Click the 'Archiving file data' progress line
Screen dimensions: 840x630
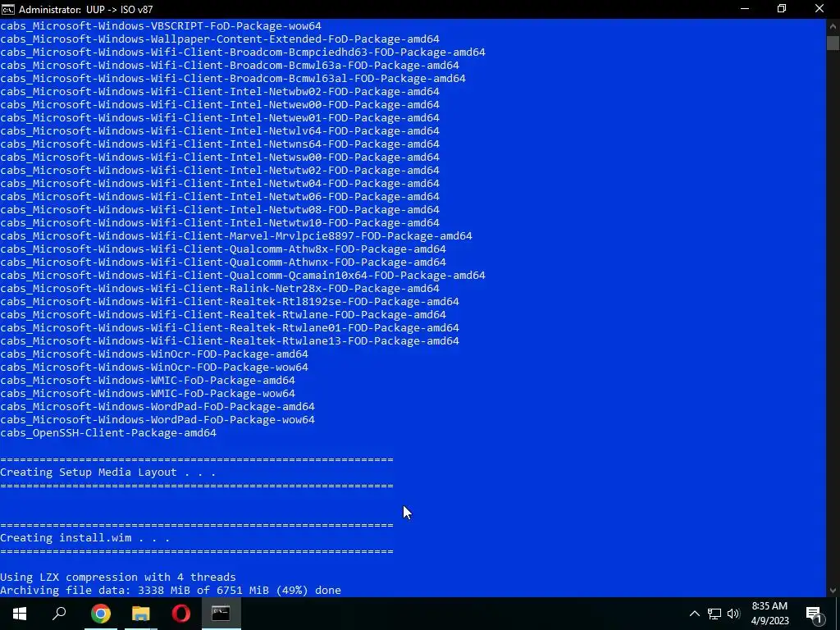(x=171, y=591)
